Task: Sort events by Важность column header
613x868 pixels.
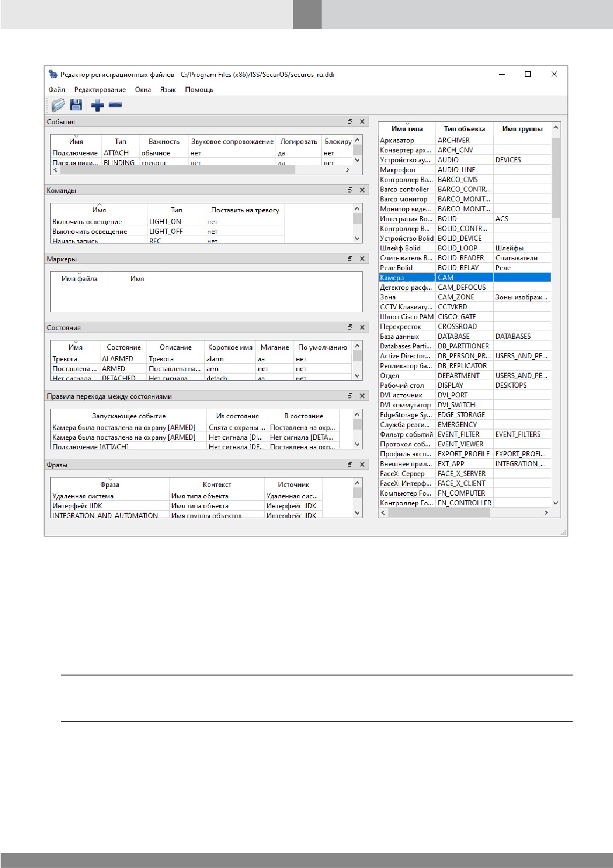Action: [x=164, y=142]
